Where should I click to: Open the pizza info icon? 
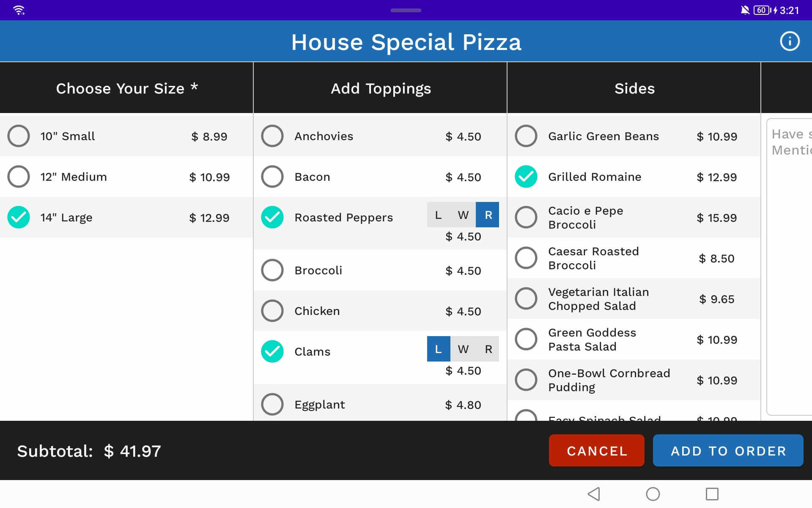pos(789,41)
